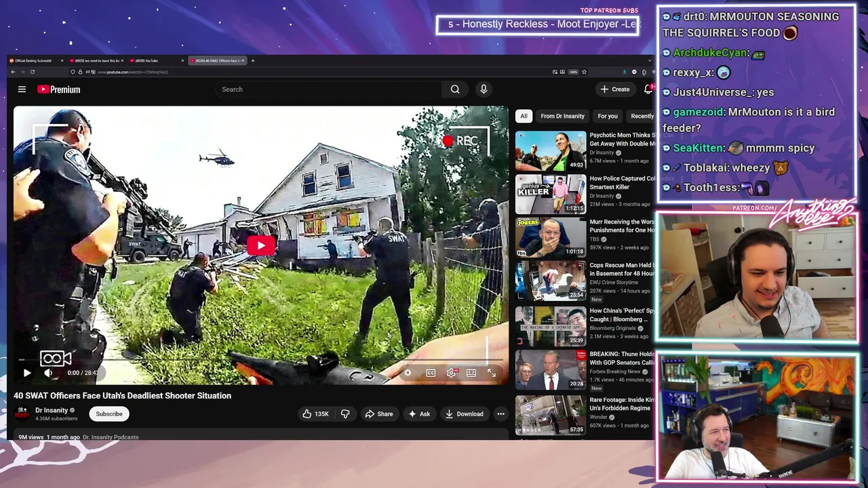Focus the YouTube search box
This screenshot has height=488, width=868.
tap(329, 89)
